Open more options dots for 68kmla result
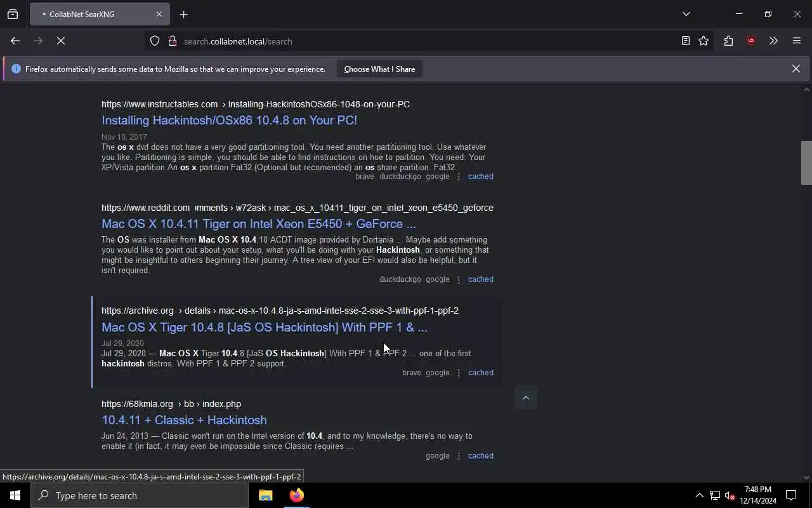The width and height of the screenshot is (812, 508). pos(459,456)
